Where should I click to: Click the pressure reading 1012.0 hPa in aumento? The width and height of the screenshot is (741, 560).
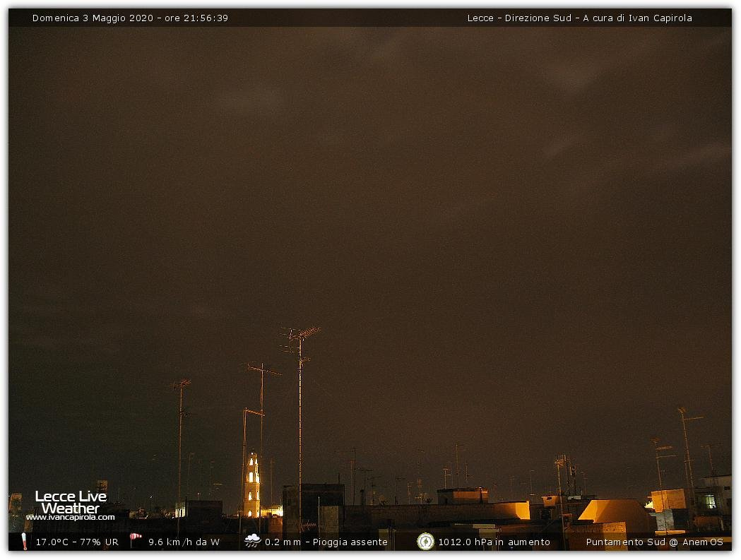[x=494, y=542]
